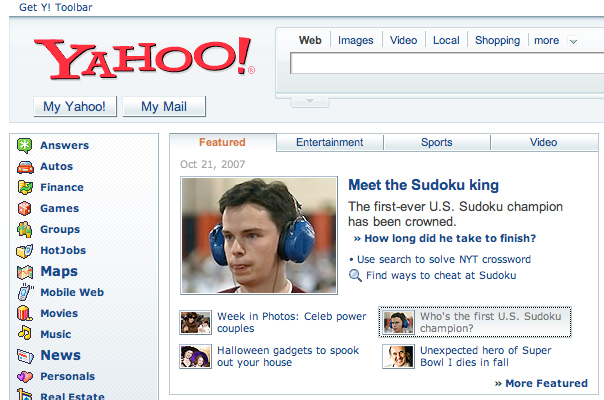Switch to the Featured tab
This screenshot has height=400, width=604.
[222, 142]
